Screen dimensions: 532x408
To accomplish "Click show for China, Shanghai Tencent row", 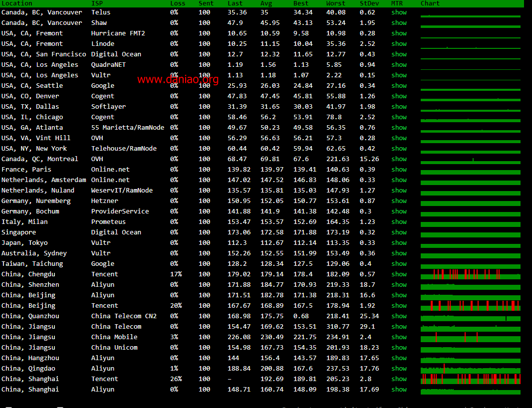I will 399,379.
